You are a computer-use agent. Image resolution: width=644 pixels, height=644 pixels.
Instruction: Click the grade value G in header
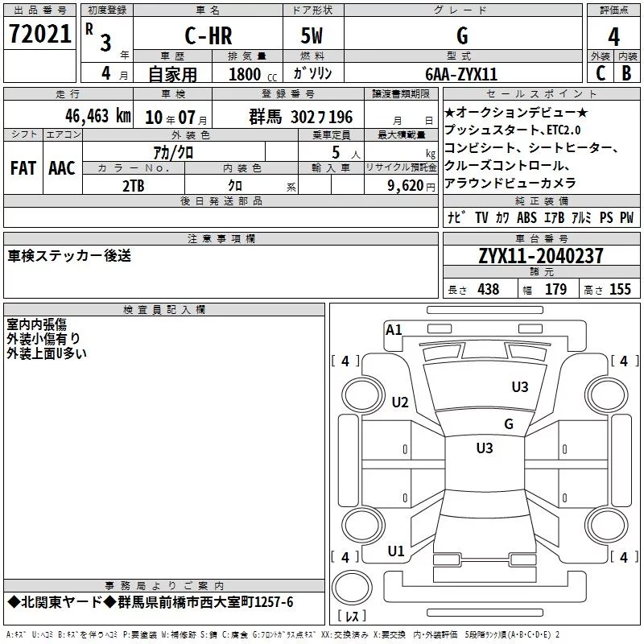[x=462, y=35]
